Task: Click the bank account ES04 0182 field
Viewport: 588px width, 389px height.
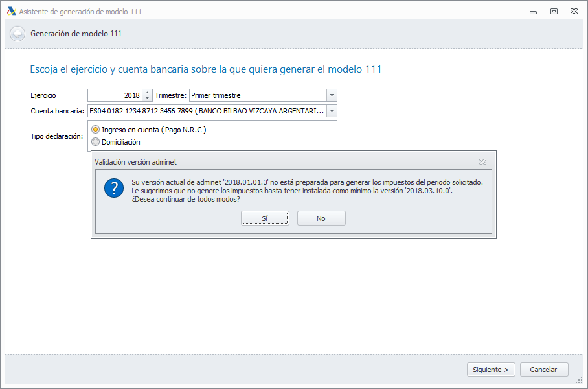Action: pyautogui.click(x=207, y=111)
